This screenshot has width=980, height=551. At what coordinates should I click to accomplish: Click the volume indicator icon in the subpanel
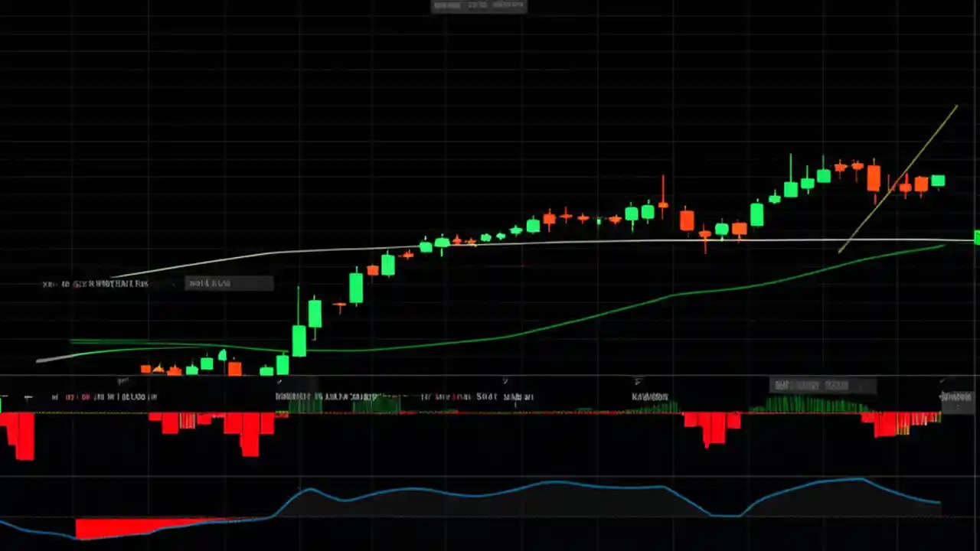(27, 396)
